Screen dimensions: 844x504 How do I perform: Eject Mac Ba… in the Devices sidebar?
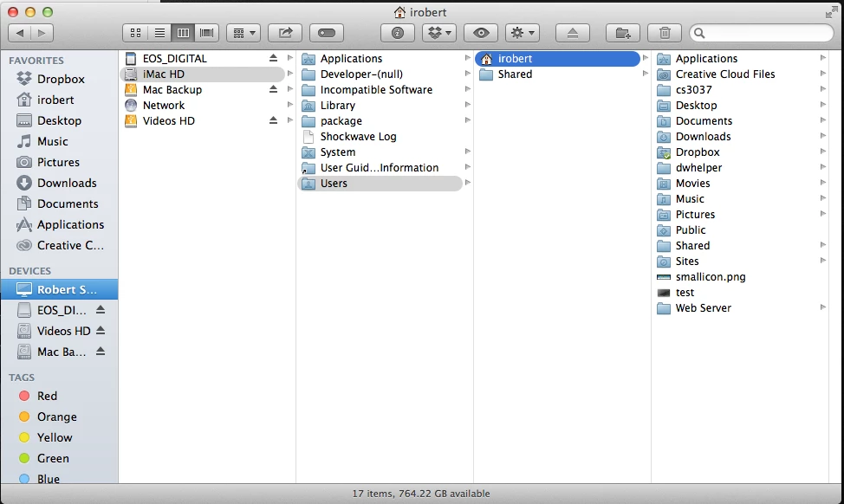pos(101,352)
